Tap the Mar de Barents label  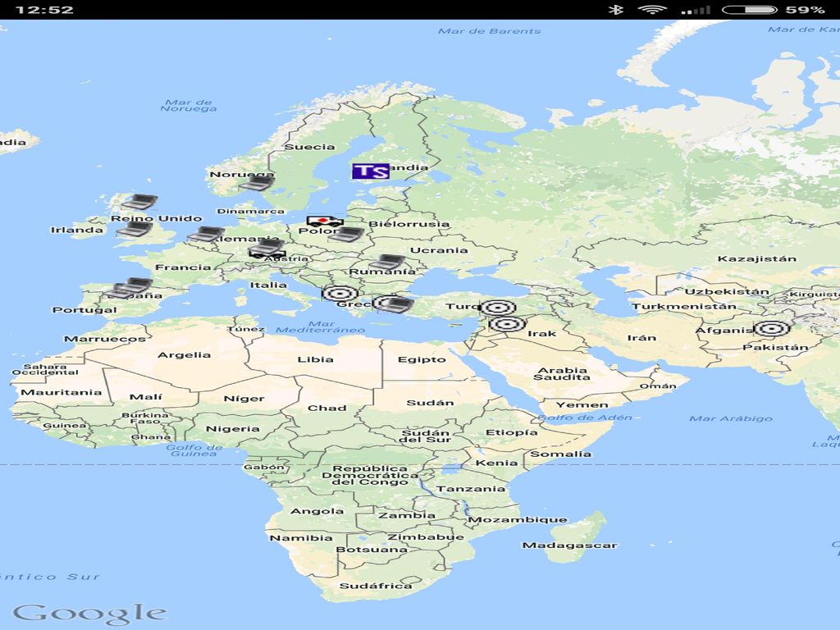pyautogui.click(x=490, y=31)
